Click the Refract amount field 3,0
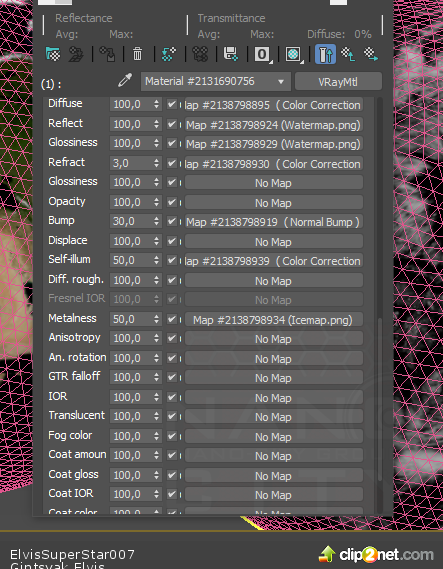The height and width of the screenshot is (569, 443). [x=131, y=163]
